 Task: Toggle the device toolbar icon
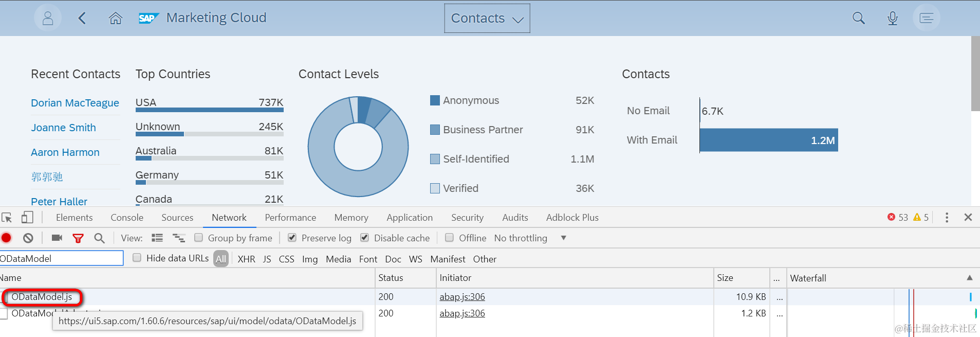(x=27, y=218)
